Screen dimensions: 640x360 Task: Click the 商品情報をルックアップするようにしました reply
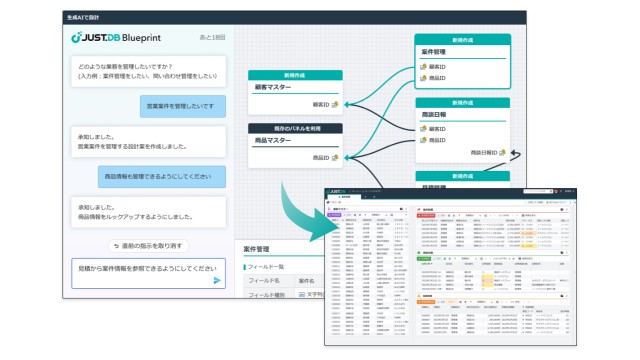click(149, 212)
